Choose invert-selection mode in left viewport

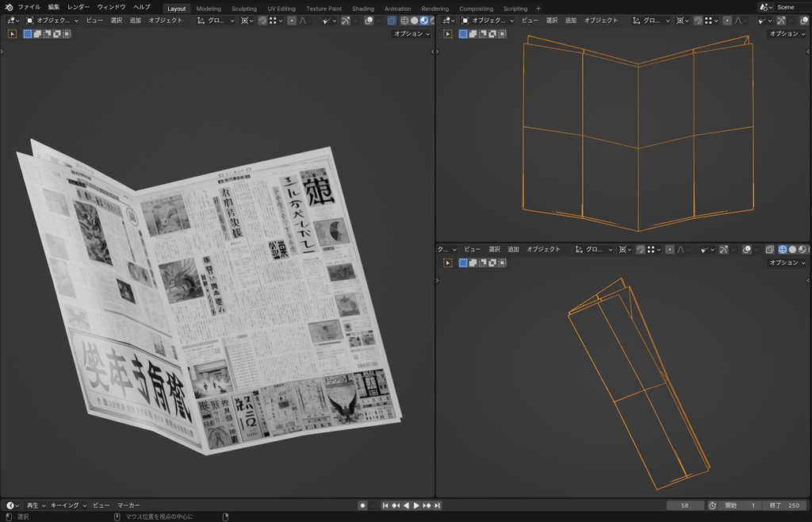(x=57, y=34)
